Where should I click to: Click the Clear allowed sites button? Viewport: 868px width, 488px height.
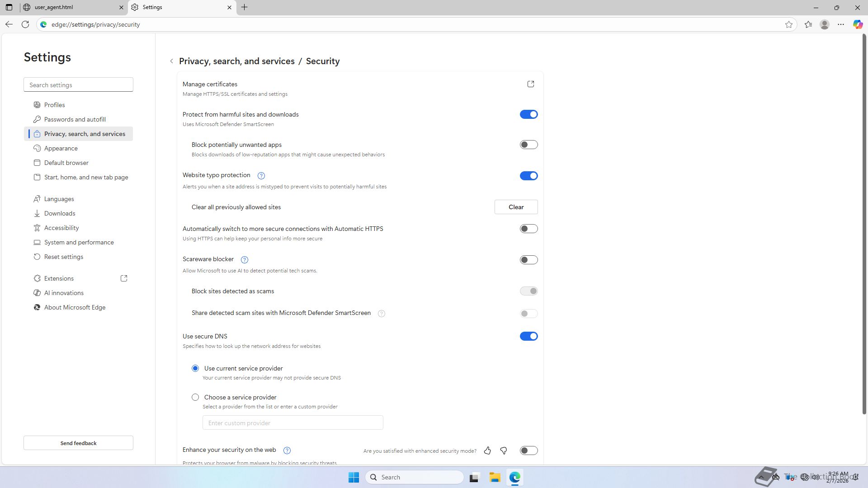click(516, 207)
